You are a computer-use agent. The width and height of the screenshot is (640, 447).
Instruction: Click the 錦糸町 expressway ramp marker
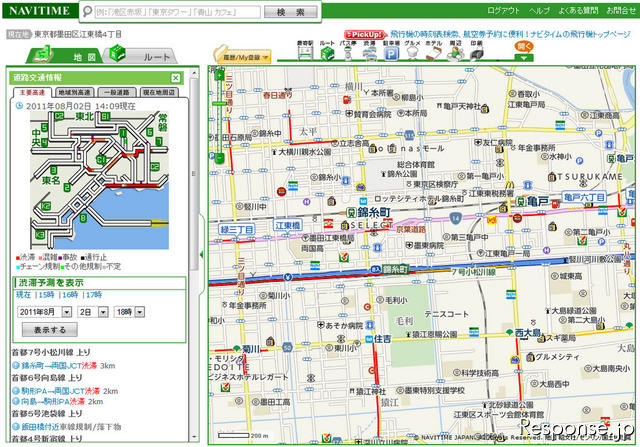tap(391, 269)
